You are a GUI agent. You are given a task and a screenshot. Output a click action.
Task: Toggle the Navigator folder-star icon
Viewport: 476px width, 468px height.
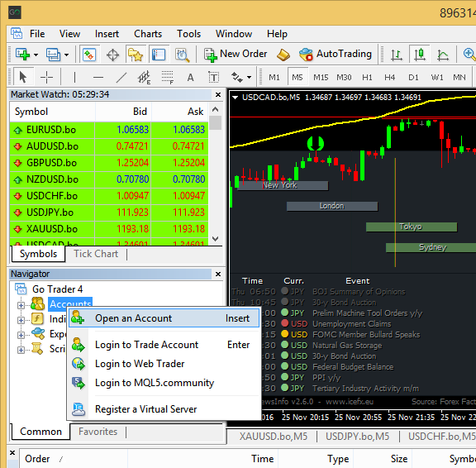coord(136,55)
